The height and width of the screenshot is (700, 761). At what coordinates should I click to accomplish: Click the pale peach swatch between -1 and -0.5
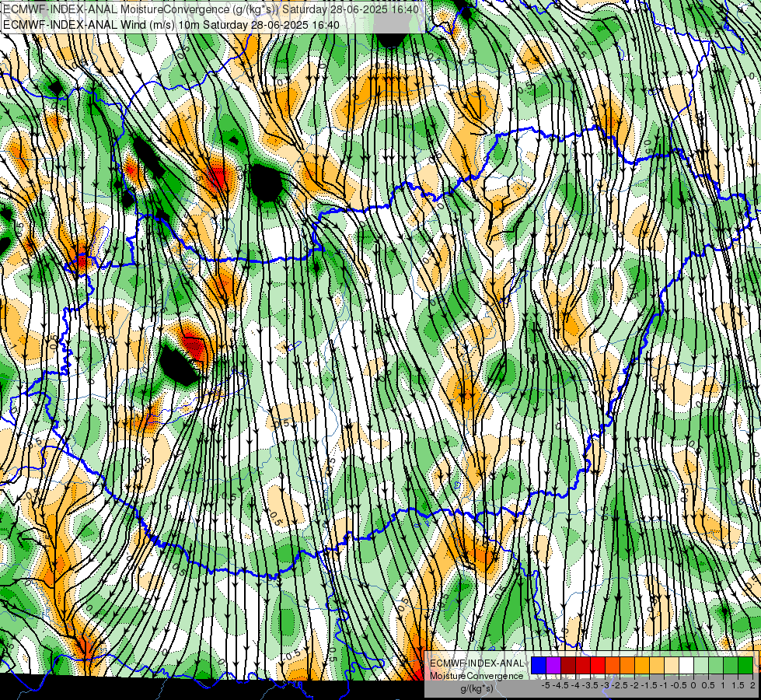pyautogui.click(x=672, y=665)
